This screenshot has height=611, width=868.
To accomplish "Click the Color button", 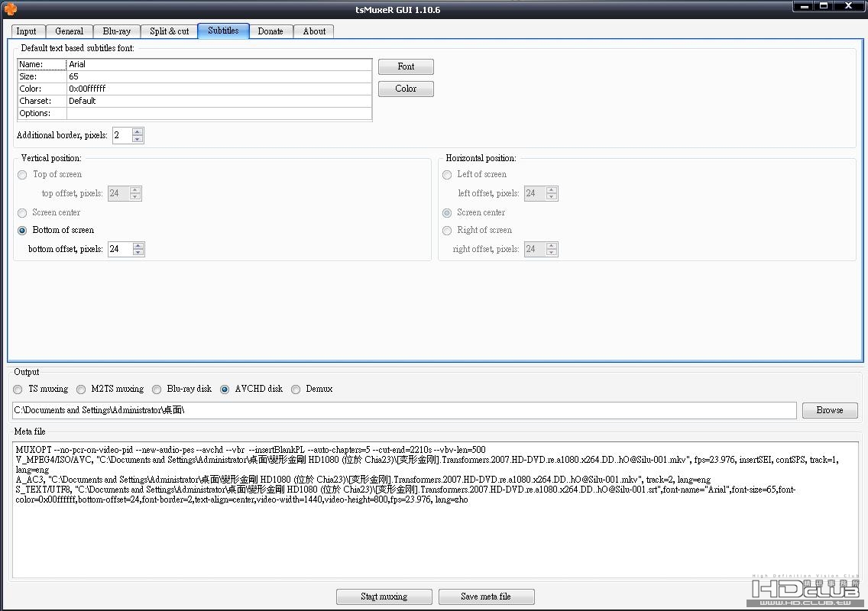I will (x=406, y=89).
